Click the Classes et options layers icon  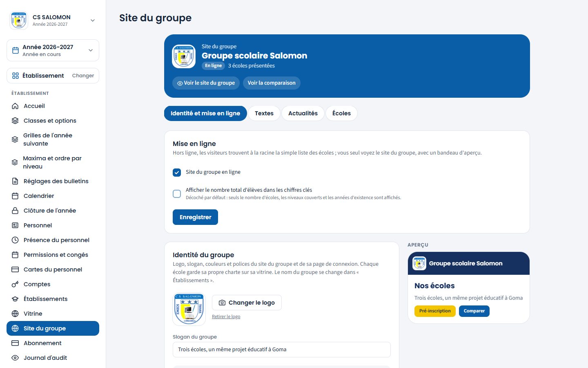point(15,121)
